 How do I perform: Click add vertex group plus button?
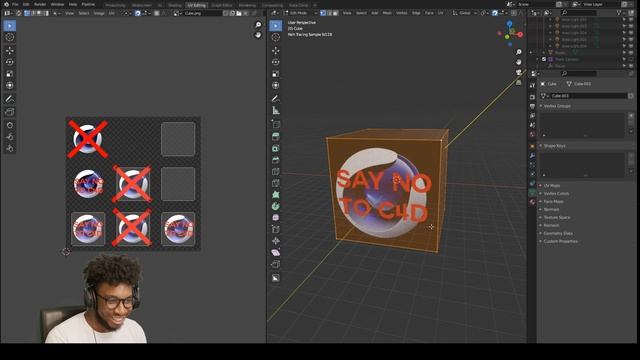pos(631,116)
